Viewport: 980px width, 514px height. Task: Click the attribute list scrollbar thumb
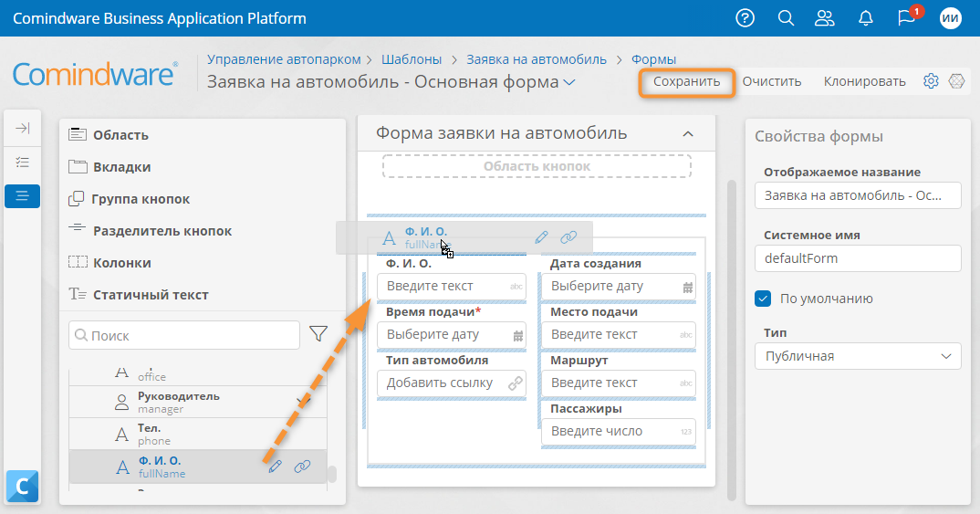pyautogui.click(x=332, y=474)
